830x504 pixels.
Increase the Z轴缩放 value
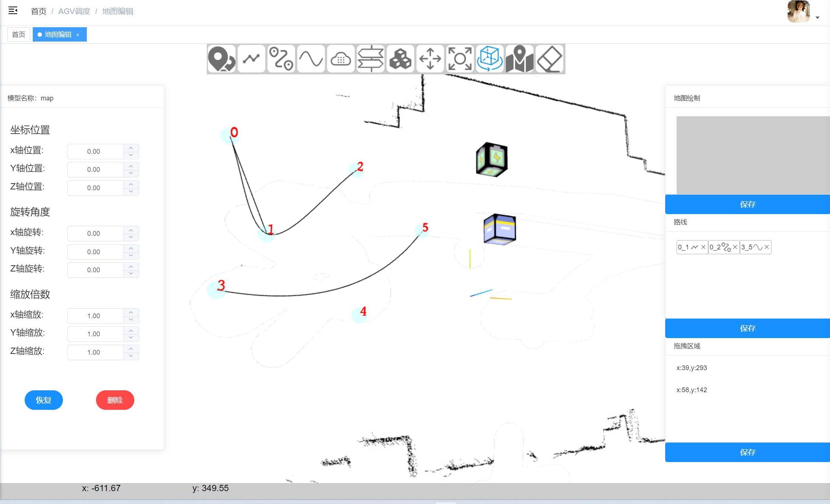131,349
